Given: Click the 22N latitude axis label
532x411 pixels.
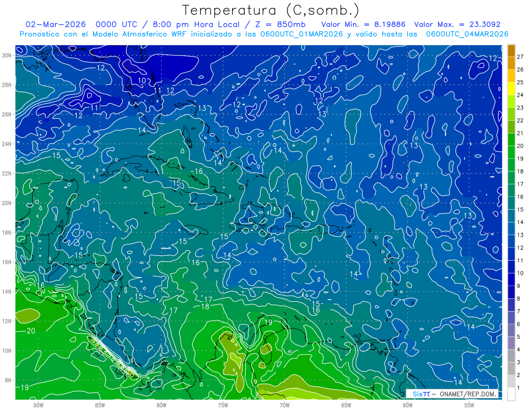Looking at the screenshot, I should coord(7,173).
